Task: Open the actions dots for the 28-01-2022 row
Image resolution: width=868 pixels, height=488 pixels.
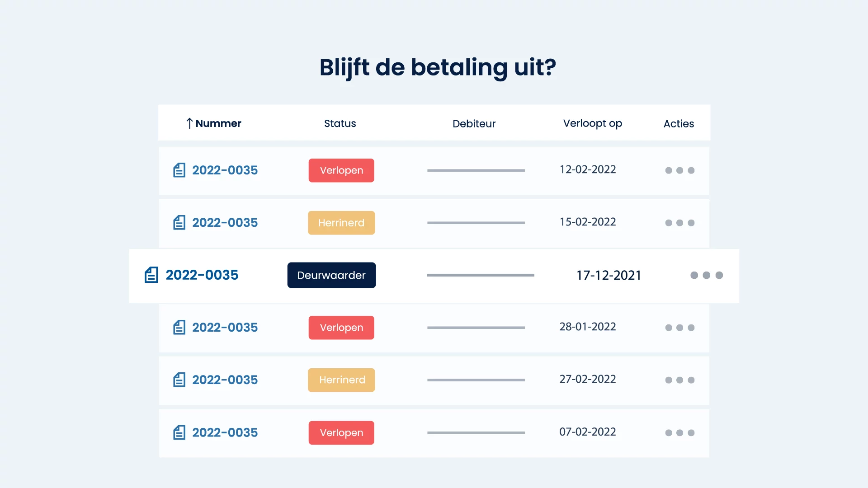Action: click(679, 328)
